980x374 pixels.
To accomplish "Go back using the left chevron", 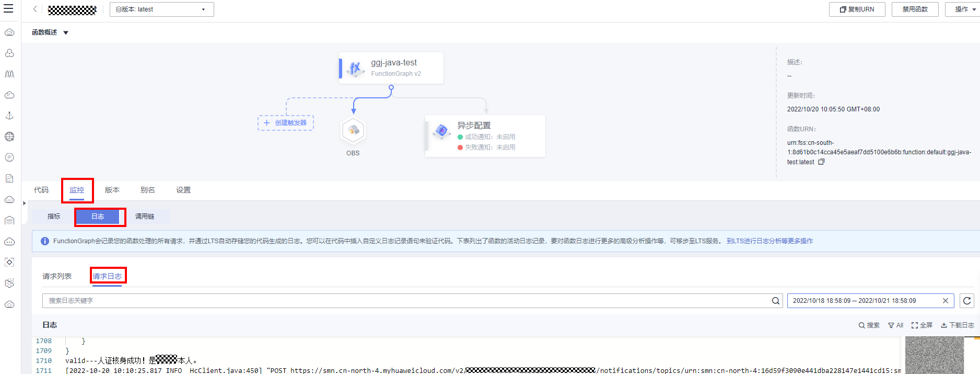I will [35, 9].
